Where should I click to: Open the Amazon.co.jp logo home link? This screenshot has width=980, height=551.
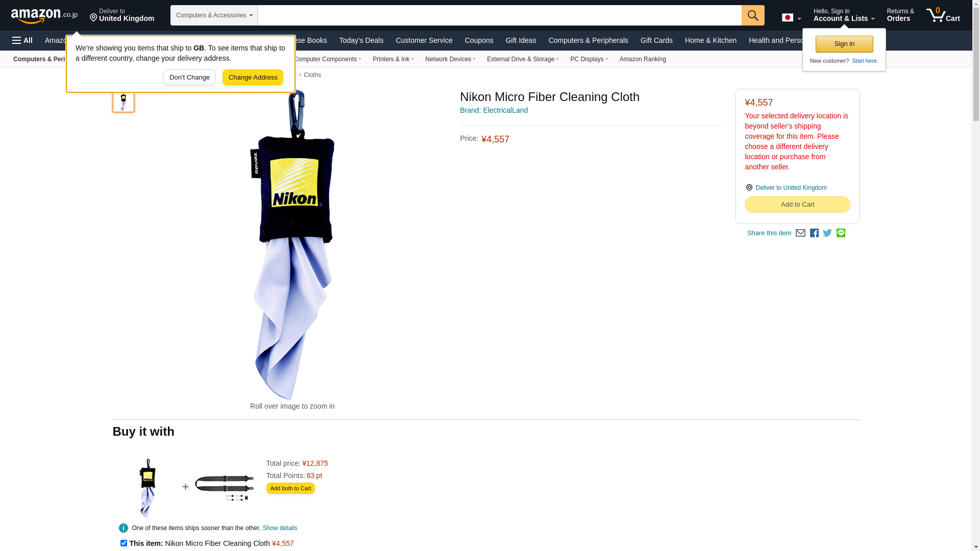(44, 16)
